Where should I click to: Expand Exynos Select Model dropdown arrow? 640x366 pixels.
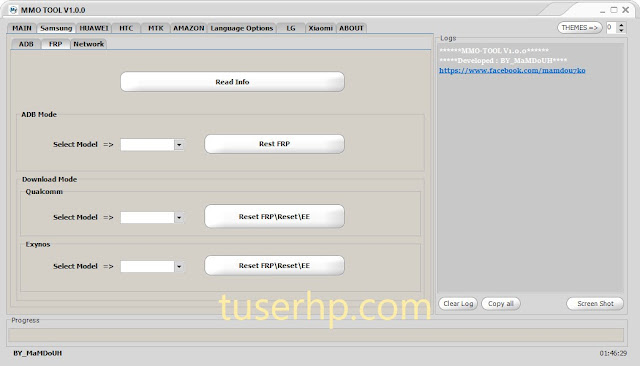(x=179, y=266)
